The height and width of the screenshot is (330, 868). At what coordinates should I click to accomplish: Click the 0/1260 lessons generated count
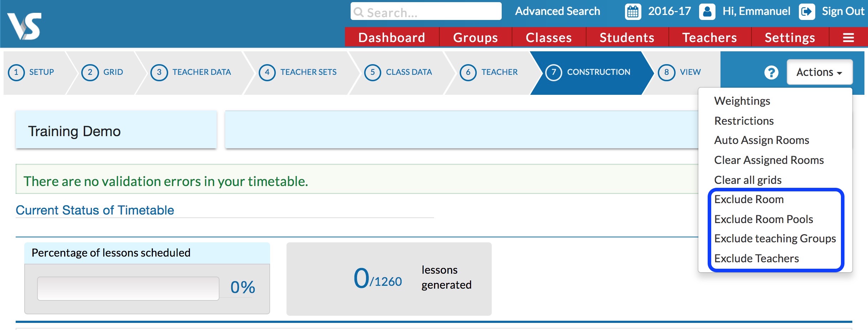[x=378, y=279]
